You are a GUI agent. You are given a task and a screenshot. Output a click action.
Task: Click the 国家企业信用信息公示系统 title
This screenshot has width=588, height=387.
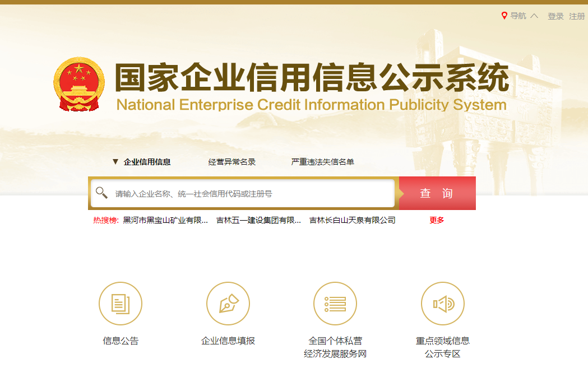coord(312,77)
